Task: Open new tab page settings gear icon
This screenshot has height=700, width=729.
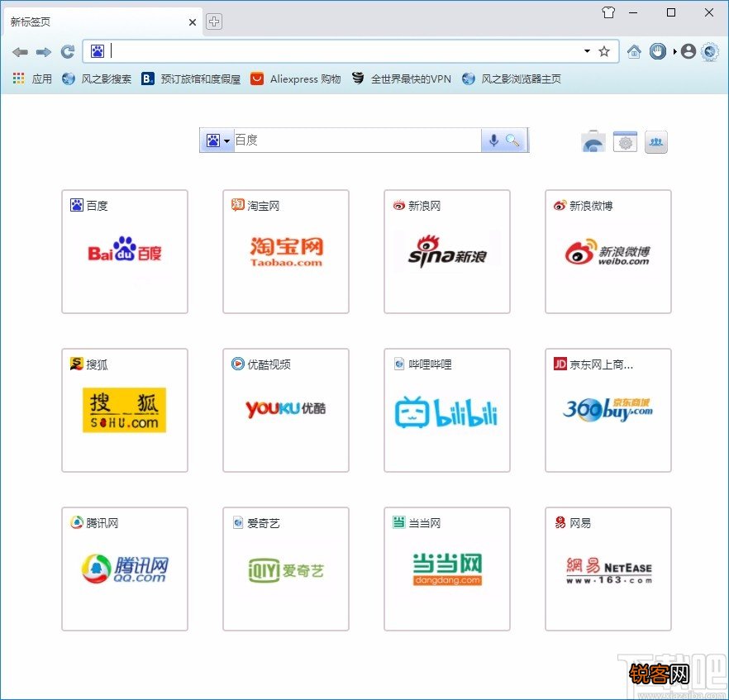Action: [625, 141]
